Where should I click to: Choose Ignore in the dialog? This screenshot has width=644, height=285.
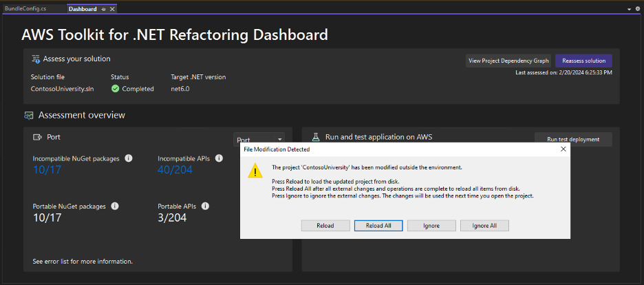point(431,226)
